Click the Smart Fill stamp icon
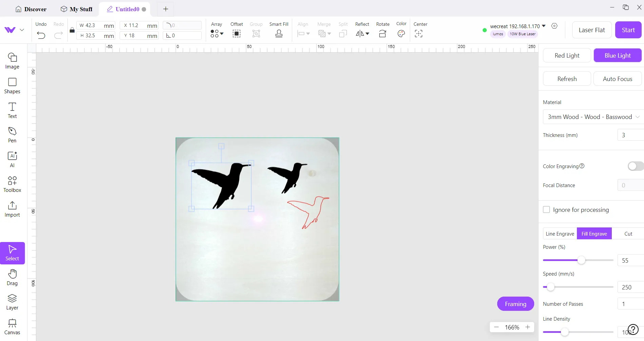This screenshot has height=341, width=644. [279, 34]
